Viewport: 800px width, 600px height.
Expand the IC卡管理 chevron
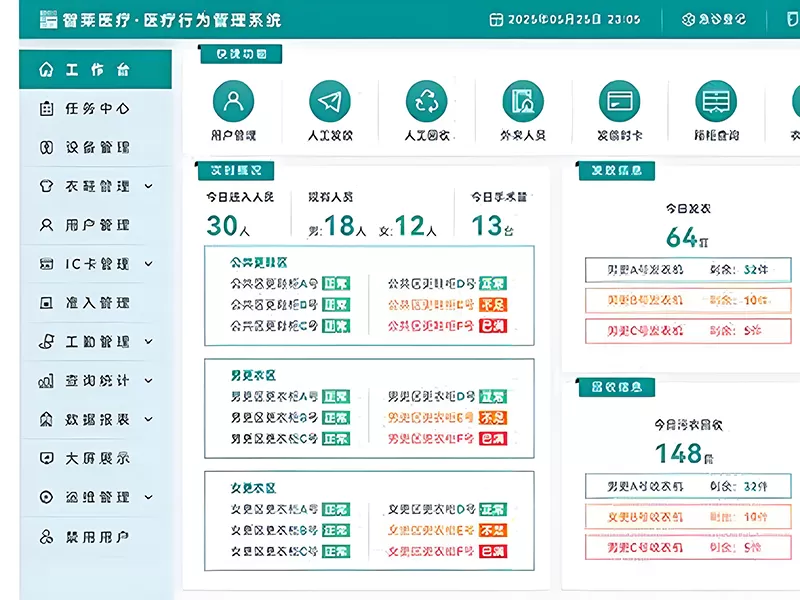coord(148,264)
